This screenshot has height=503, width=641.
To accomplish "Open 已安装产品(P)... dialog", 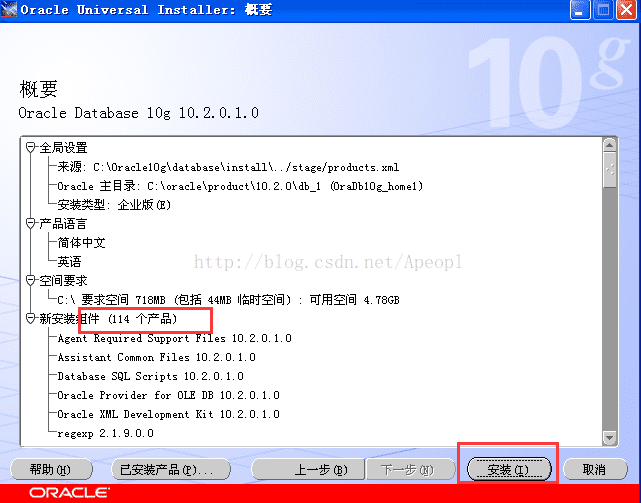I will point(171,469).
